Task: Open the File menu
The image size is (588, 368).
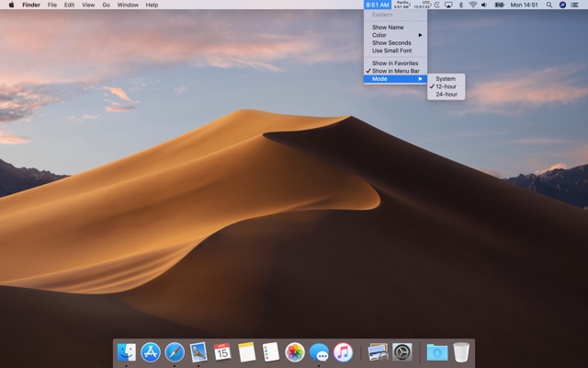Action: [x=52, y=5]
